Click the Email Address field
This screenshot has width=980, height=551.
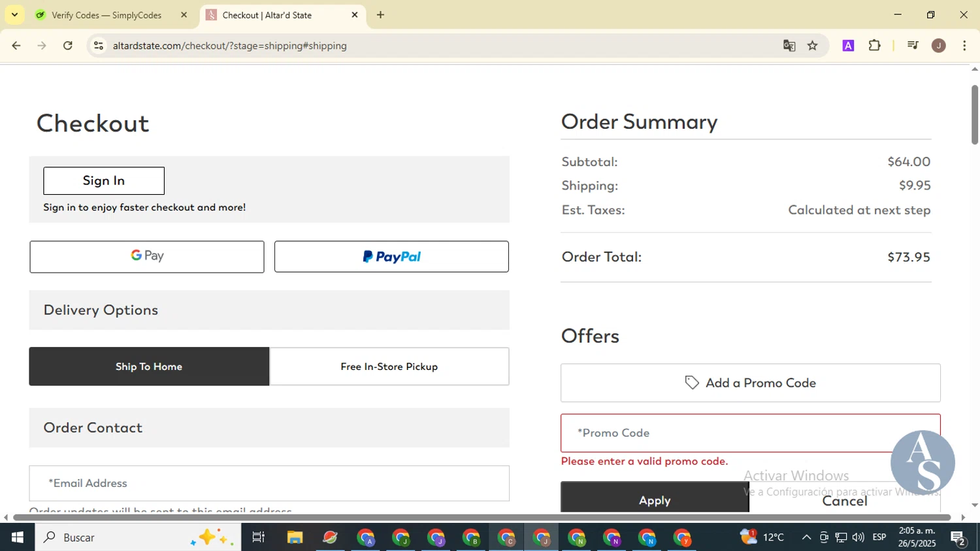tap(269, 484)
